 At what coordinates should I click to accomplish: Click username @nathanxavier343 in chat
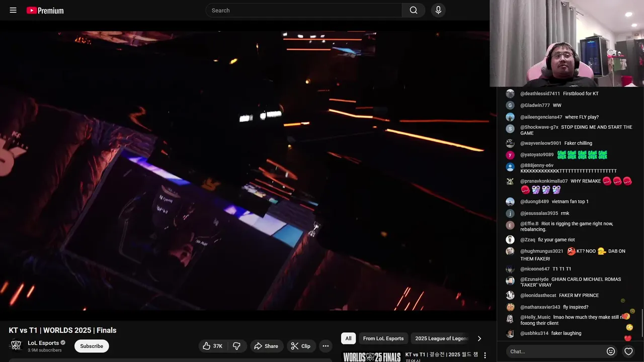pyautogui.click(x=540, y=307)
